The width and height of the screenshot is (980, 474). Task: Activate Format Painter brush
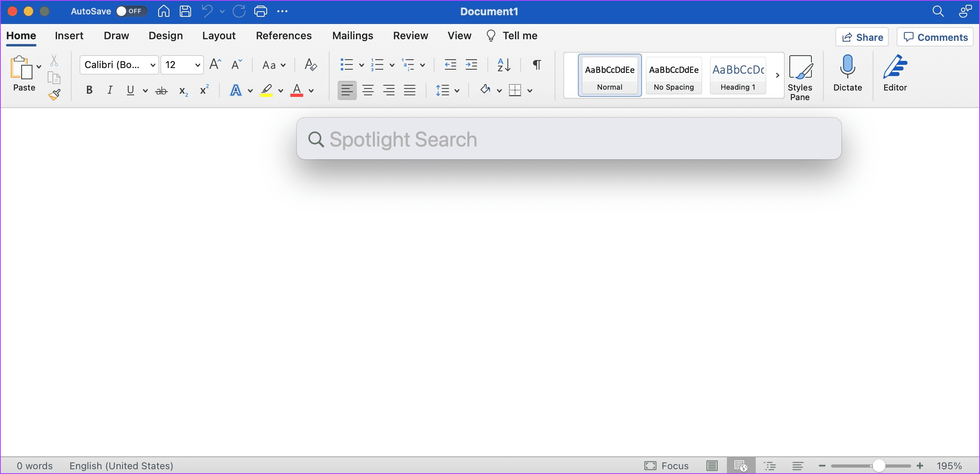[54, 94]
